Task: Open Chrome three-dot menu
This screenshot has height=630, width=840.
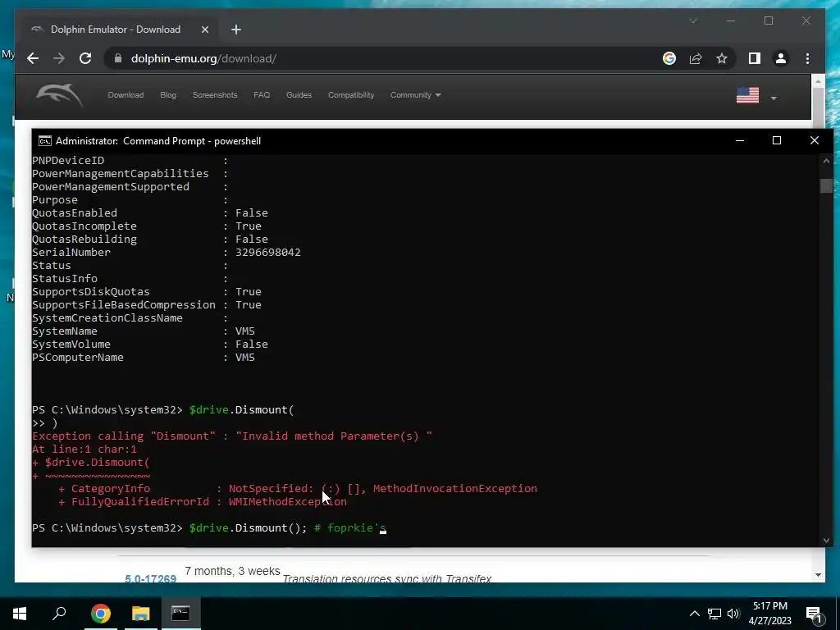Action: pyautogui.click(x=807, y=58)
